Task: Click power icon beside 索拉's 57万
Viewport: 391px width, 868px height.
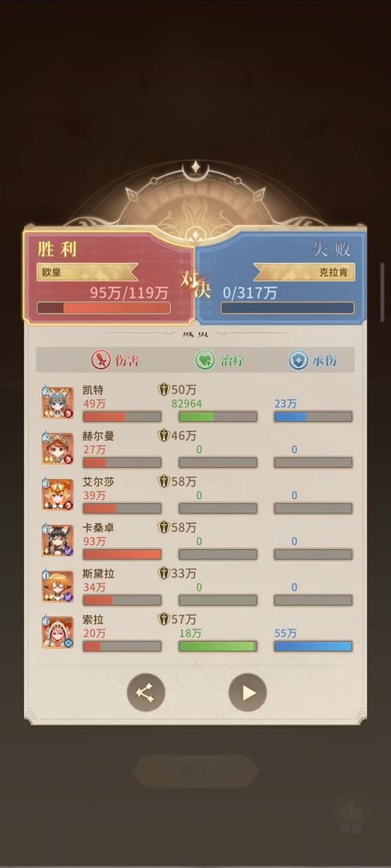Action: coord(163,620)
